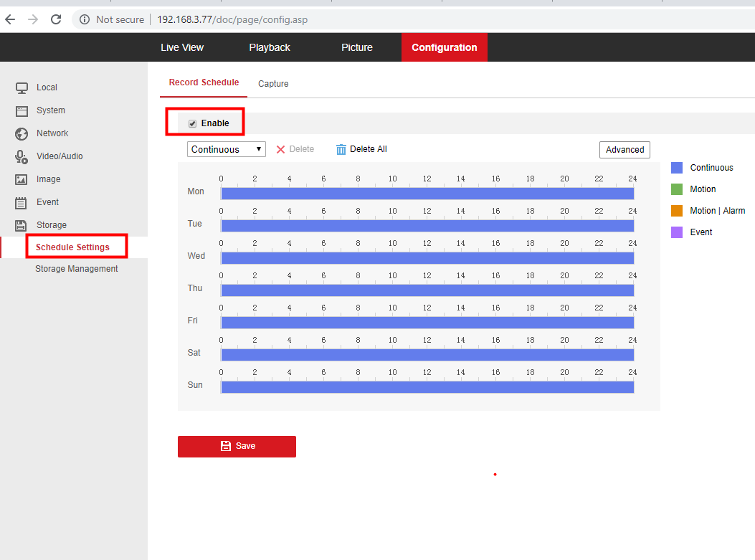Select the Image picture icon
The image size is (755, 560).
coord(22,179)
